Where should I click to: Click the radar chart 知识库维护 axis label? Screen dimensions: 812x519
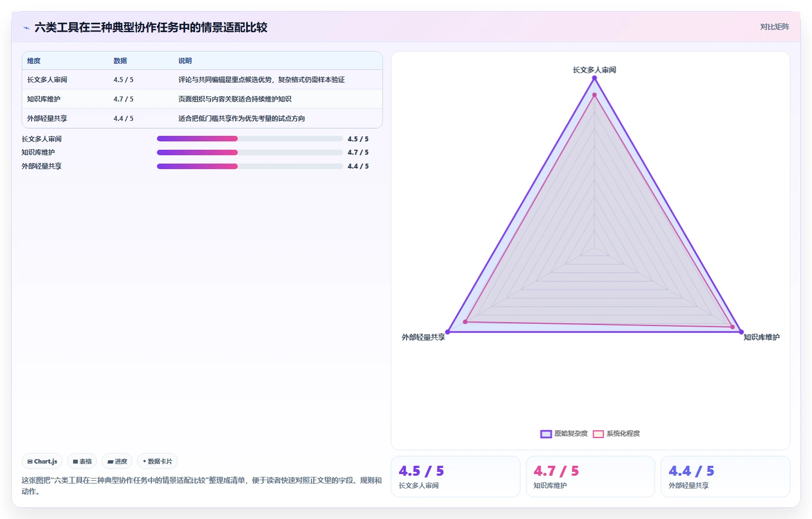click(762, 337)
